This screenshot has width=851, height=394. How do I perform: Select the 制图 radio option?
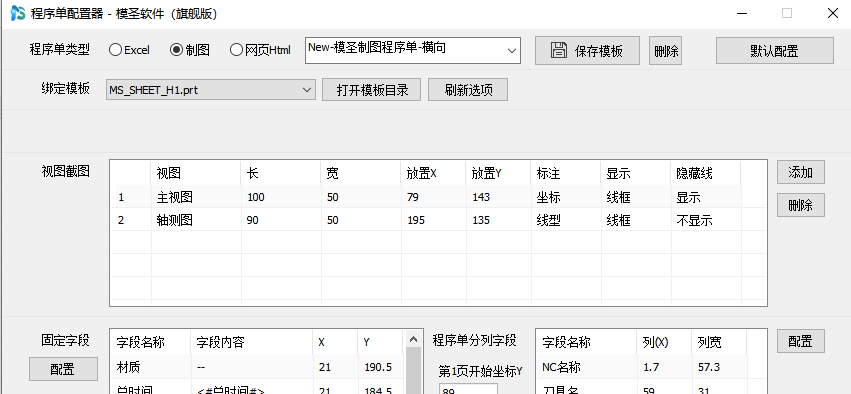click(x=190, y=50)
